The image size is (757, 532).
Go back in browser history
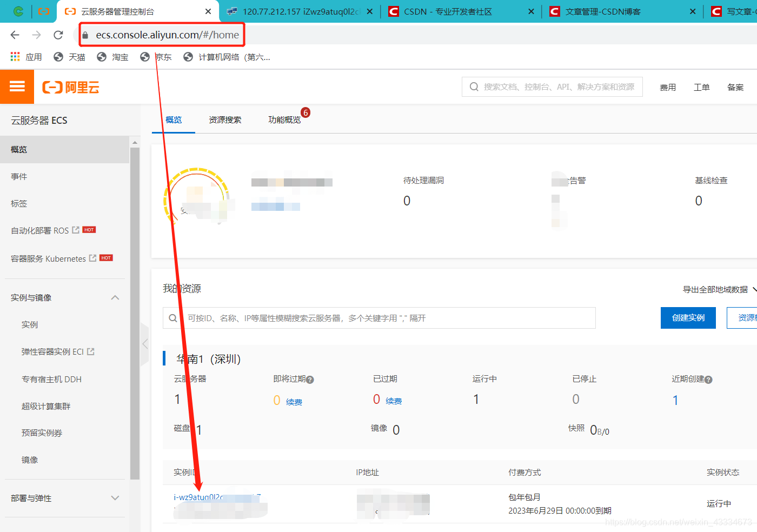[15, 35]
